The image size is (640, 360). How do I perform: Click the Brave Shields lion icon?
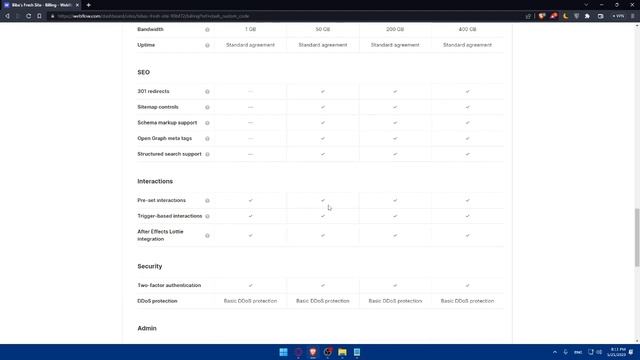coord(542,16)
